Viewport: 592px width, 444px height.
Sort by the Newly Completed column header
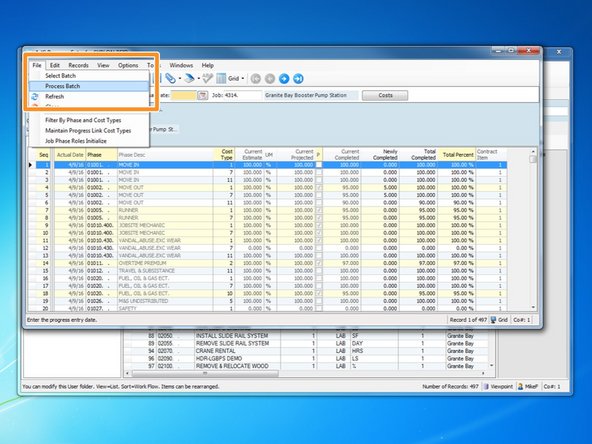[381, 155]
